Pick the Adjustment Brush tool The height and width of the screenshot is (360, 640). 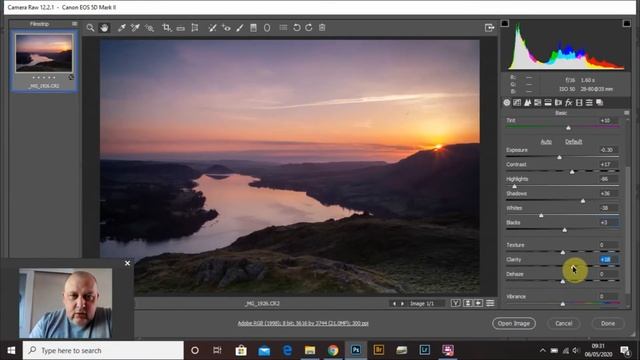240,28
